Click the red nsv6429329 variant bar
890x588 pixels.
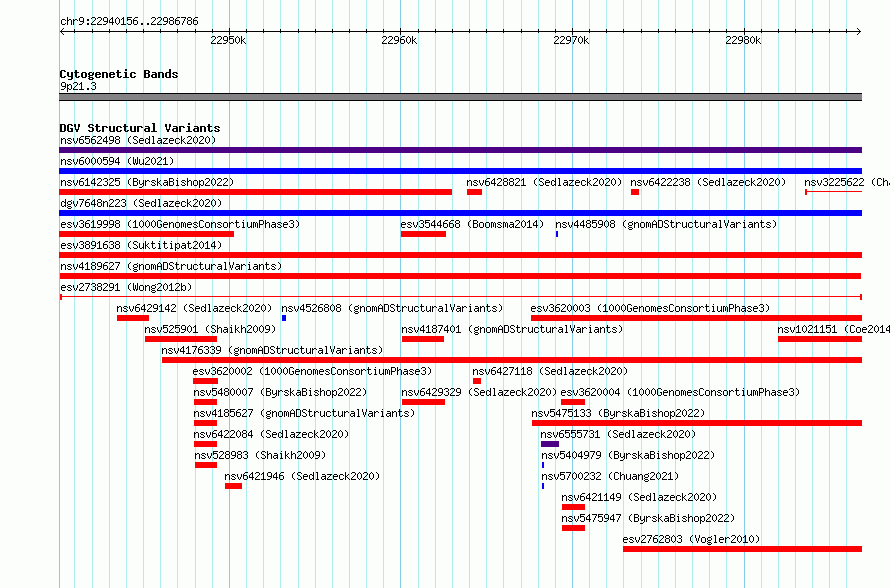pos(423,402)
